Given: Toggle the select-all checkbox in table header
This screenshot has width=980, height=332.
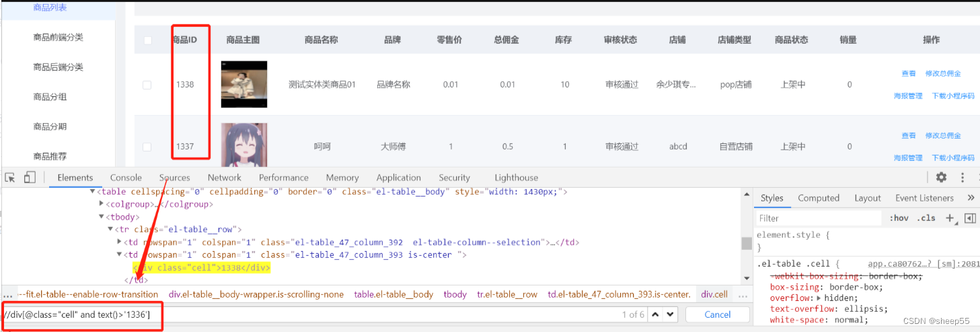Looking at the screenshot, I should (147, 40).
